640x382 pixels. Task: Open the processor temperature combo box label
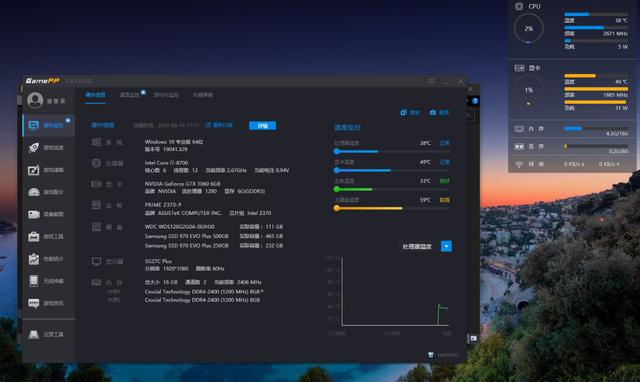click(417, 247)
